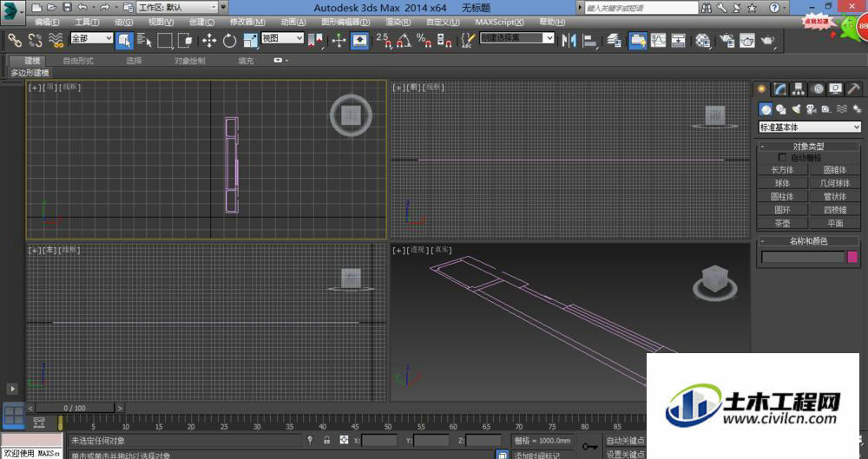868x459 pixels.
Task: Switch to the Modify command panel tab
Action: [x=780, y=89]
